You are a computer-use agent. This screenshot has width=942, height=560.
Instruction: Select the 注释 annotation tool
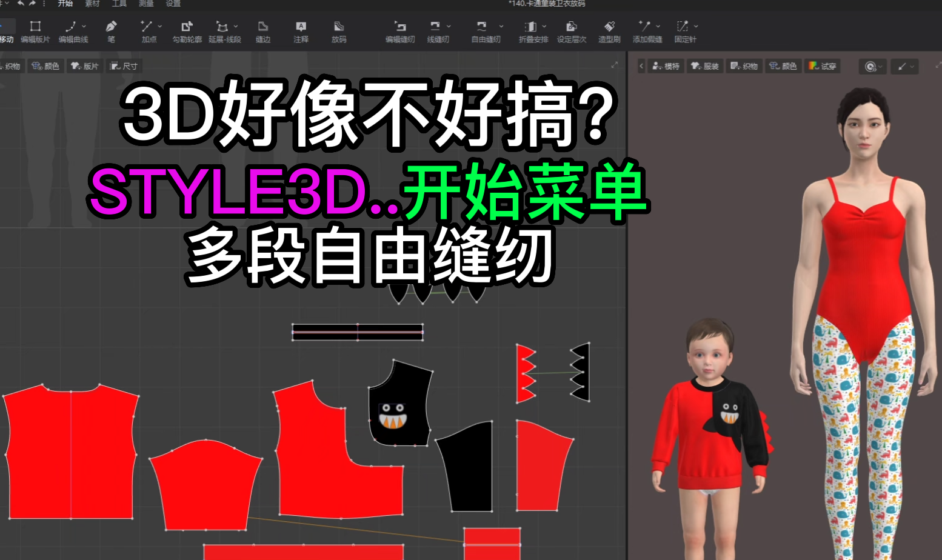point(301,32)
